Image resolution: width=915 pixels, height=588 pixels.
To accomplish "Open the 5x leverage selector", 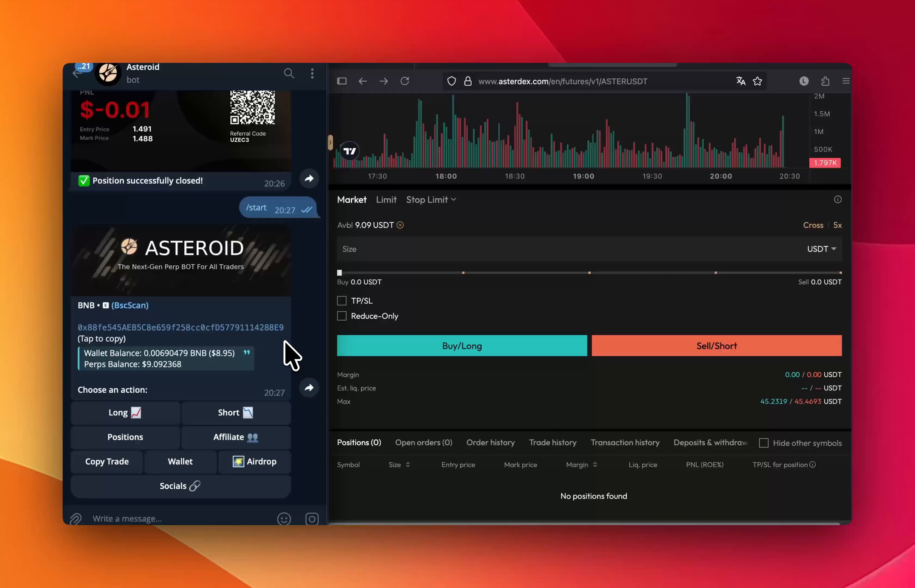I will coord(838,225).
